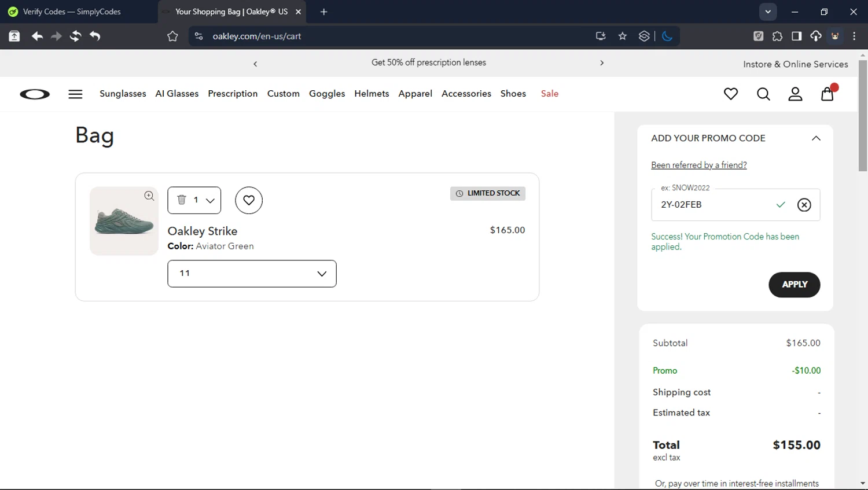Show previous promo banner message
This screenshot has width=868, height=490.
tap(255, 64)
